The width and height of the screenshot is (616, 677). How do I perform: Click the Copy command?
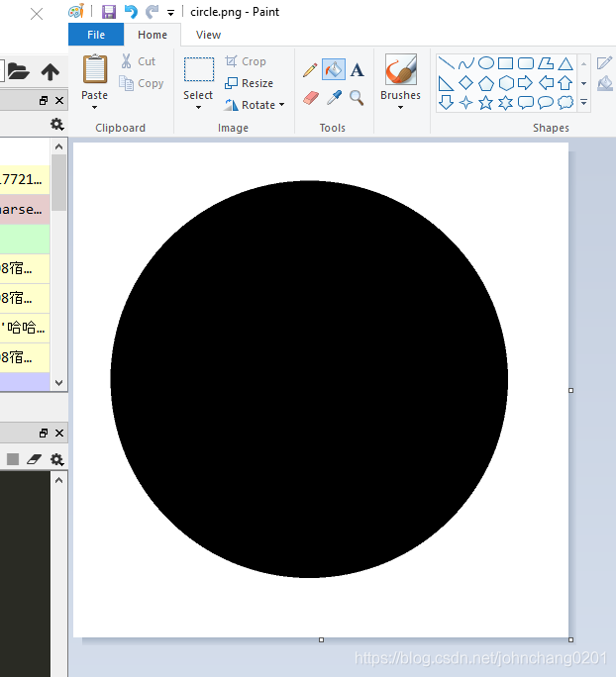pyautogui.click(x=142, y=83)
